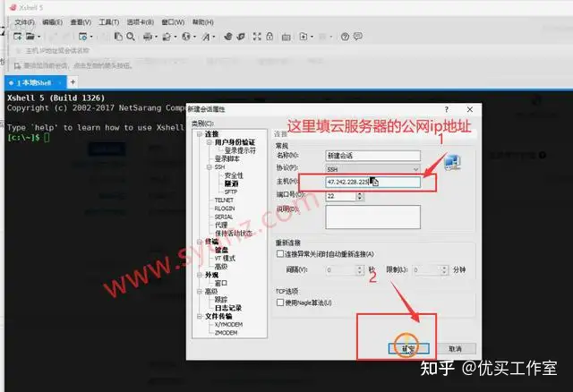Click the 主机 host IP field
This screenshot has width=573, height=392.
pyautogui.click(x=372, y=182)
